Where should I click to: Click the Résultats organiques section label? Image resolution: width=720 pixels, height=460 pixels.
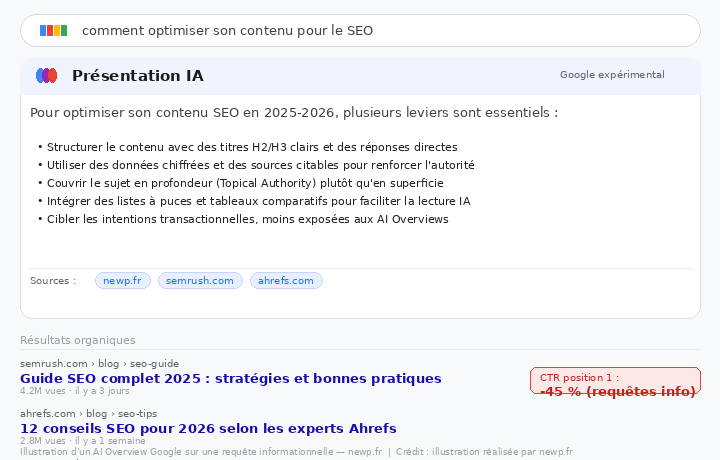point(77,340)
